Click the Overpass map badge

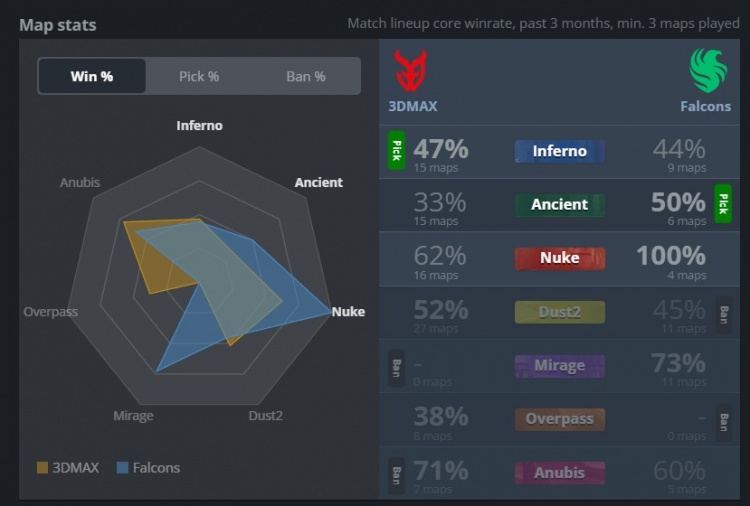point(559,419)
